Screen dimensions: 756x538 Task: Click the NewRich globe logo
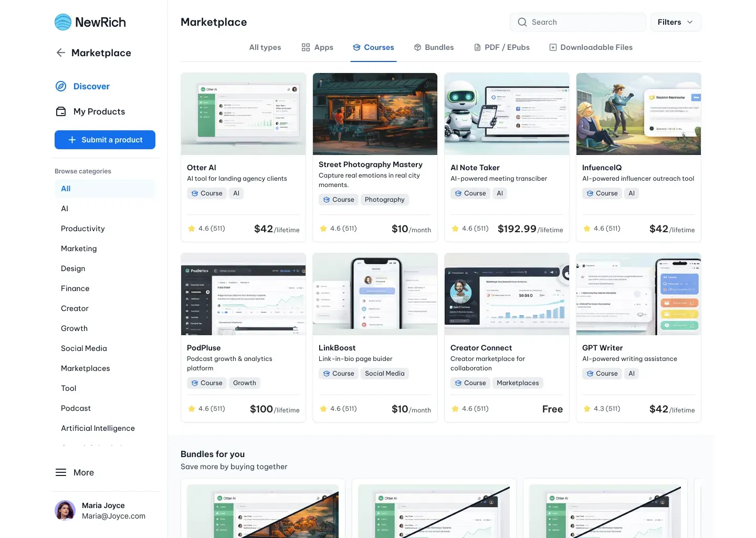(63, 22)
